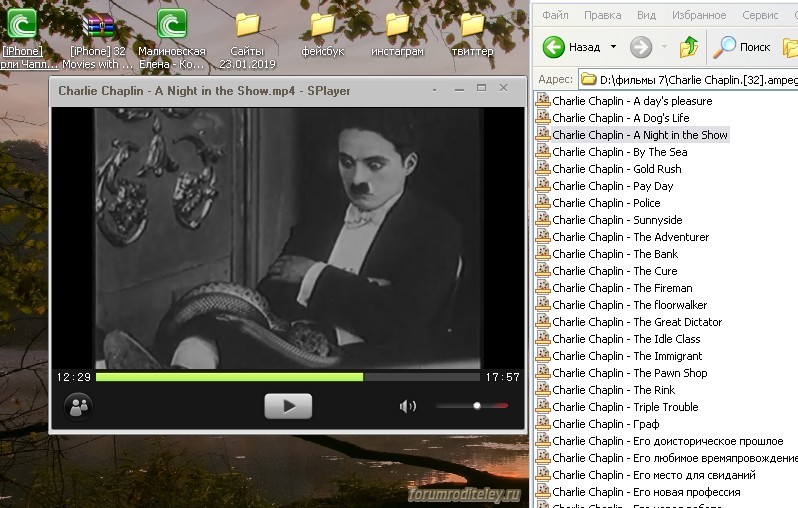Open the Вид menu
The width and height of the screenshot is (798, 508).
click(646, 15)
